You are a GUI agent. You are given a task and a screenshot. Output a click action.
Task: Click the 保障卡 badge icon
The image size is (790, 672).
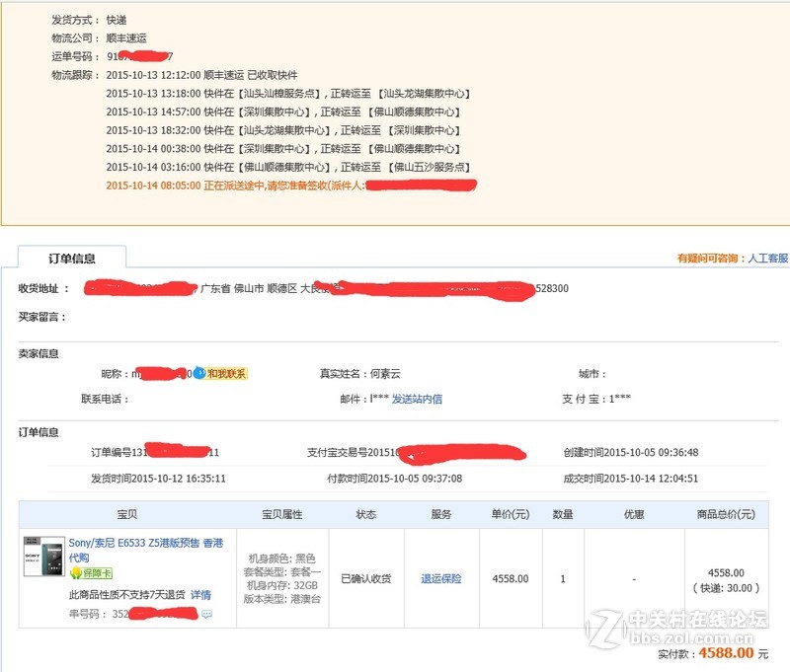pos(91,573)
